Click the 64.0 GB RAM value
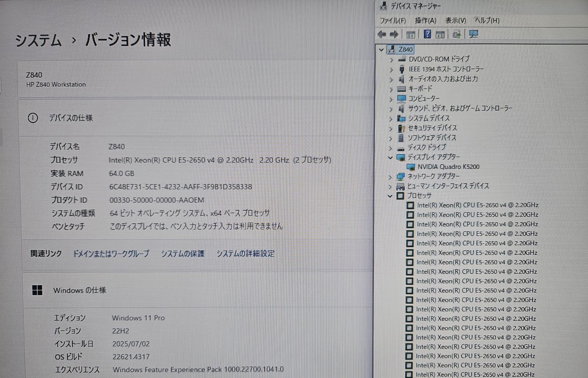The height and width of the screenshot is (378, 588). pos(122,174)
